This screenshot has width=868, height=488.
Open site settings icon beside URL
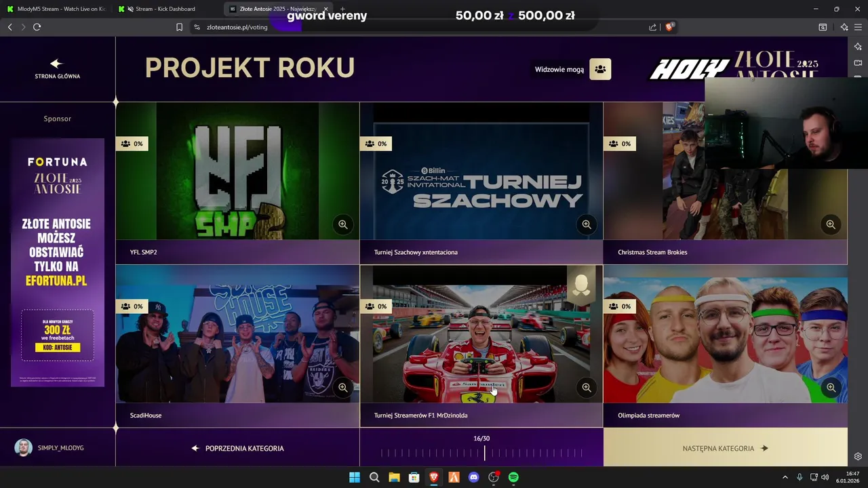197,27
